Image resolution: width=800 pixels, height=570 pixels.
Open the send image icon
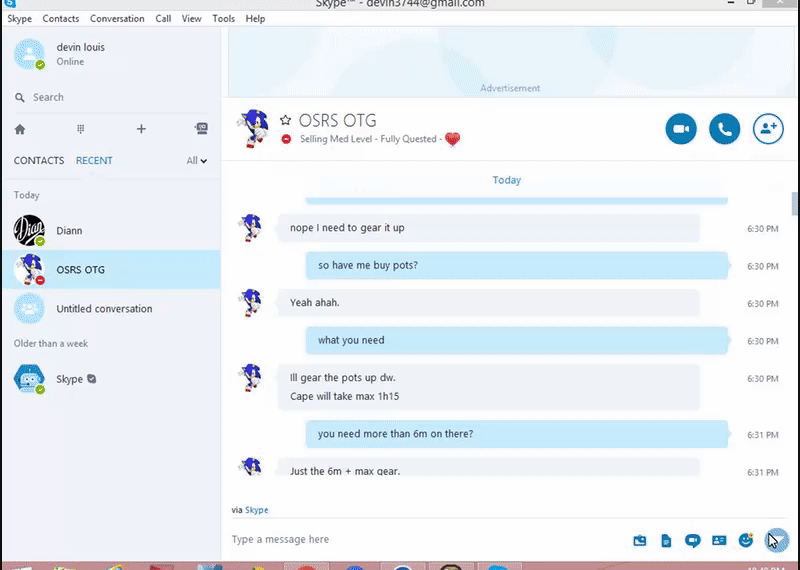[x=640, y=540]
